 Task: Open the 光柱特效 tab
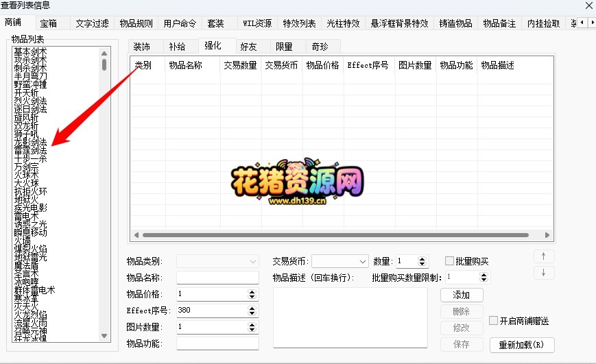tap(343, 23)
